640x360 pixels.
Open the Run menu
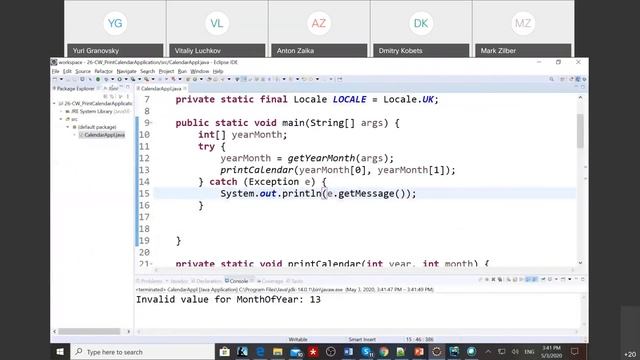182,71
